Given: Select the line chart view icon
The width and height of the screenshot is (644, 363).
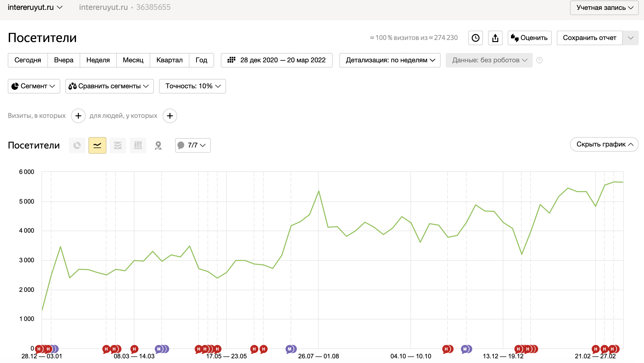Looking at the screenshot, I should (x=97, y=145).
